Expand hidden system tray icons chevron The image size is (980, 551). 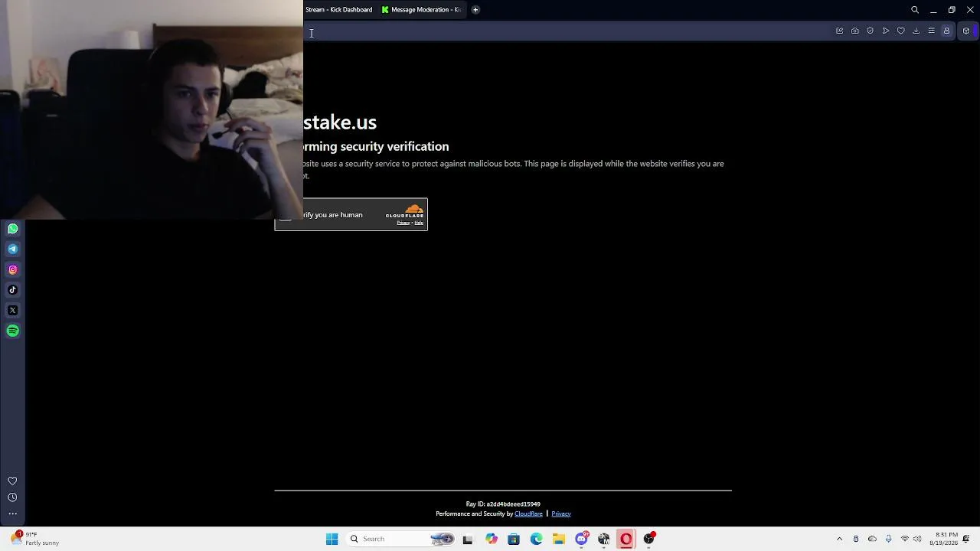[x=839, y=539]
